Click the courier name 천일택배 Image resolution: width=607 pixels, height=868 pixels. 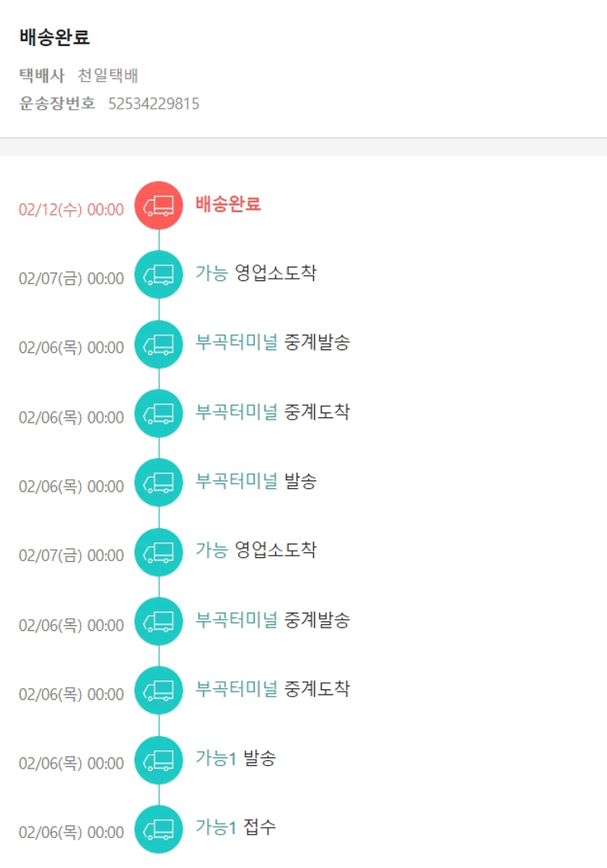pos(108,76)
